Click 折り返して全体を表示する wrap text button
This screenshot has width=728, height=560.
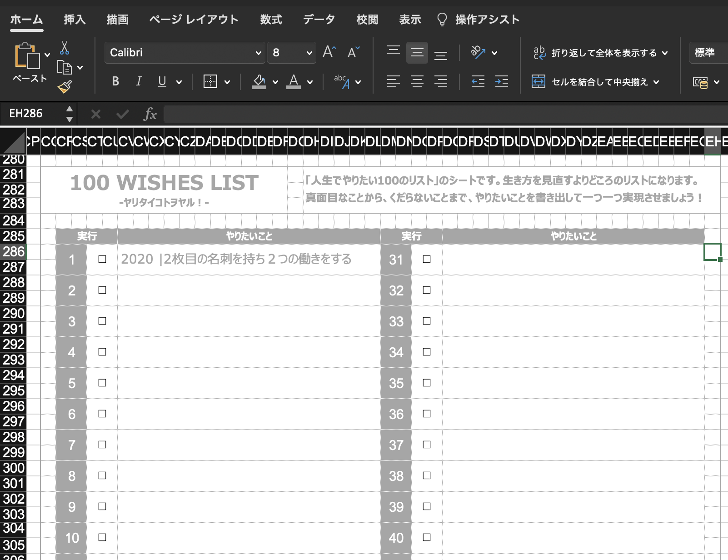tap(600, 53)
